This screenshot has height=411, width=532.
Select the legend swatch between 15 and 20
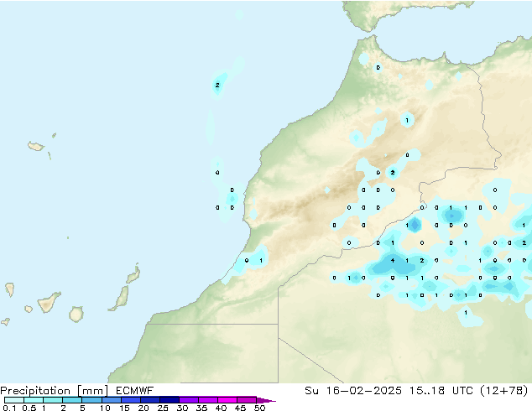click(x=130, y=400)
